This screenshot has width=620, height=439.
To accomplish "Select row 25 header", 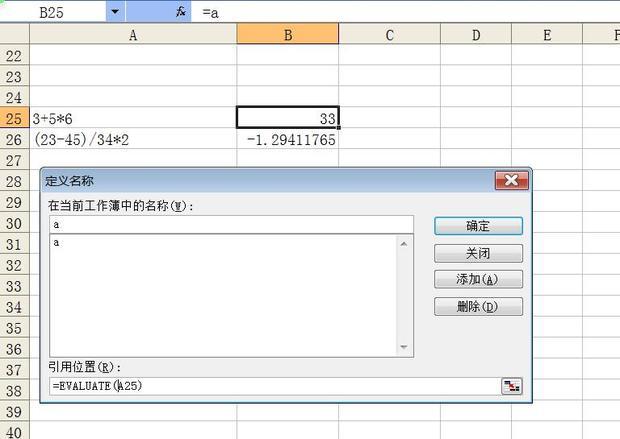I will click(15, 118).
